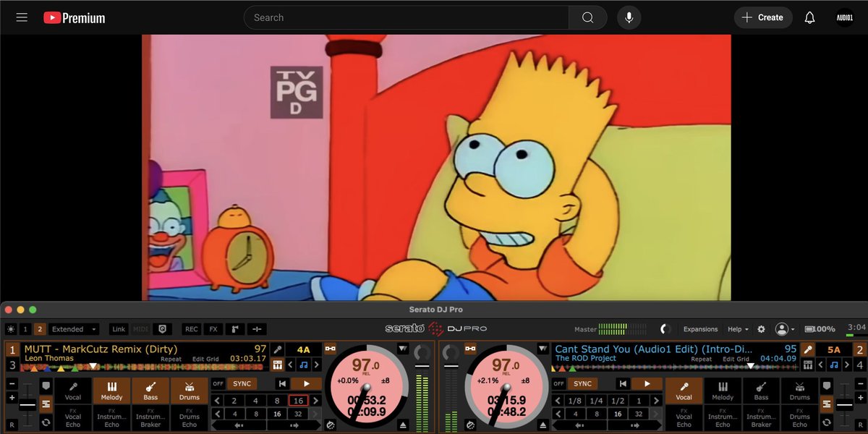Switch Serato to 2-deck layout button
The image size is (868, 434).
40,329
